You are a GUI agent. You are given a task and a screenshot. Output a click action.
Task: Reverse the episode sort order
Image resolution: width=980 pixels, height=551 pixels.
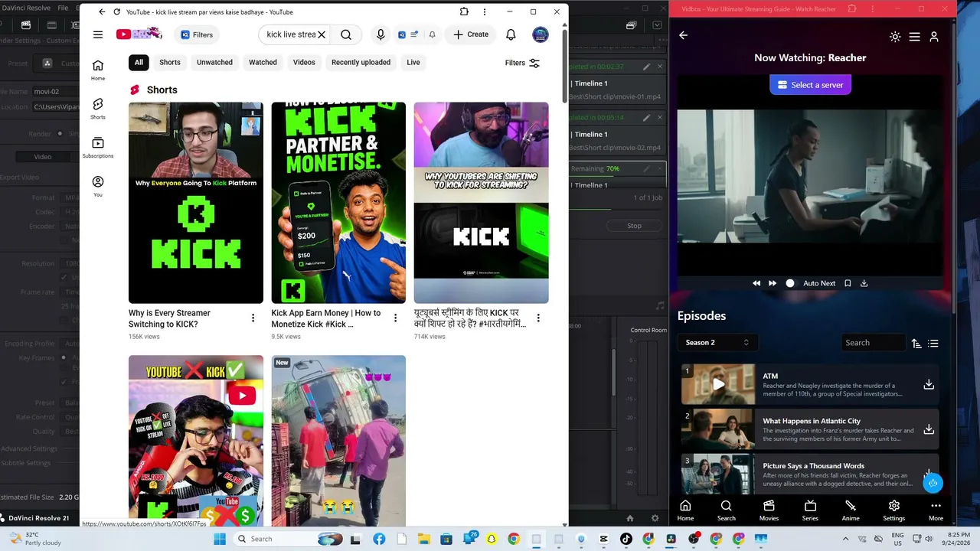916,344
